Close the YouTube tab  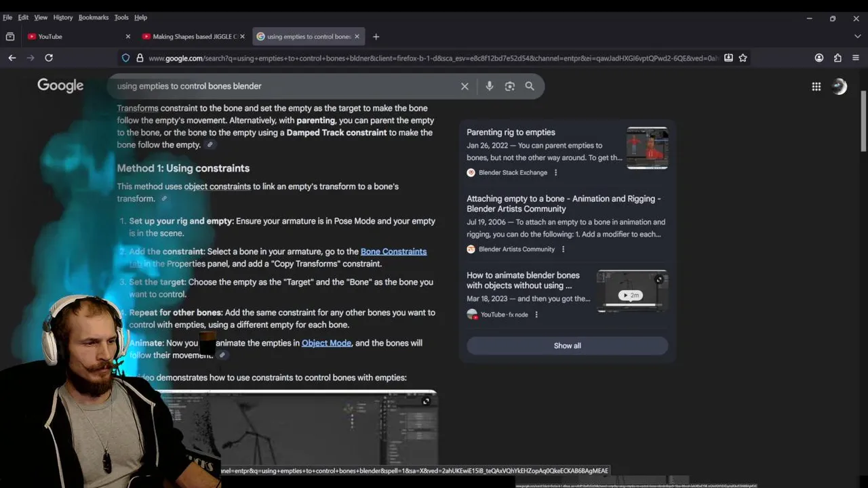coord(128,37)
